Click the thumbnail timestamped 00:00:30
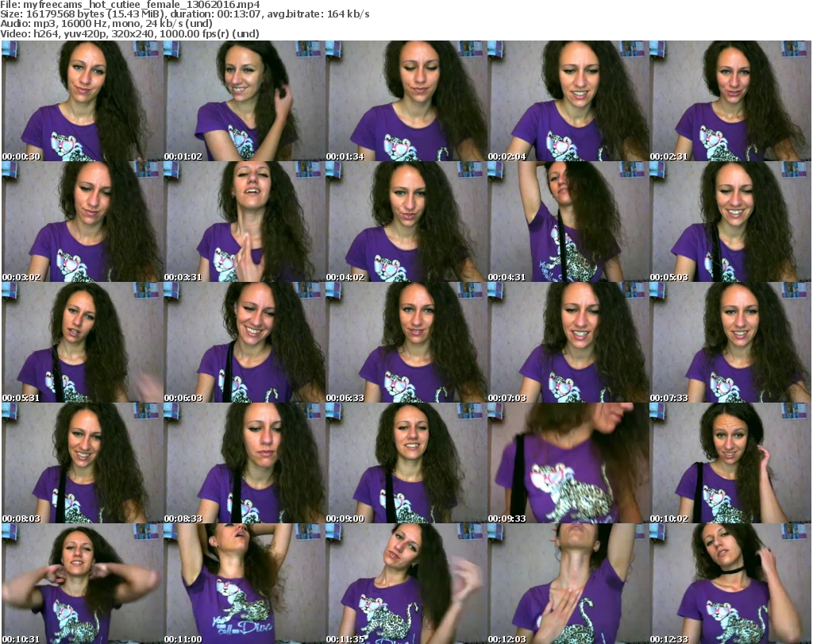 tap(82, 101)
